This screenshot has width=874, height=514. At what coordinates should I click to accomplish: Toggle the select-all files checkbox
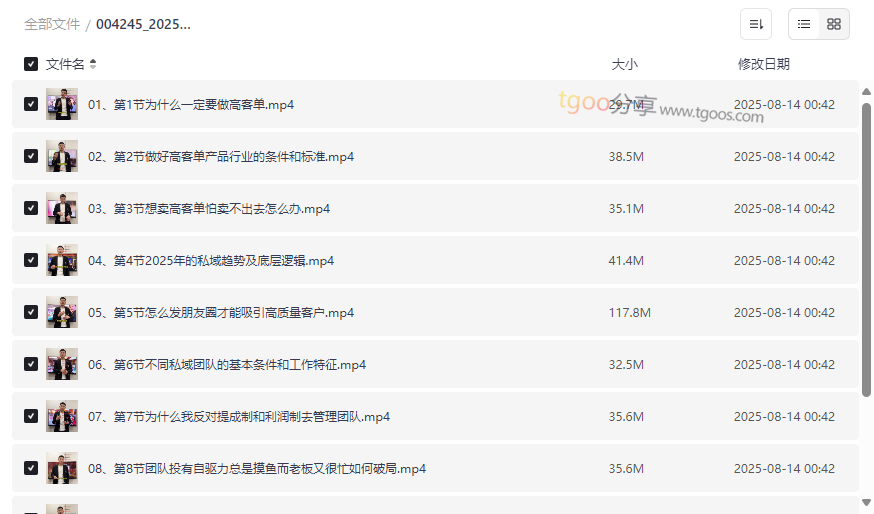coord(31,64)
